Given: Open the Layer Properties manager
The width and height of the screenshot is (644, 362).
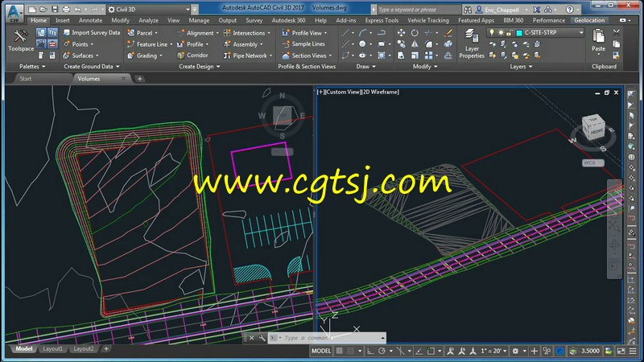Looking at the screenshot, I should (472, 44).
